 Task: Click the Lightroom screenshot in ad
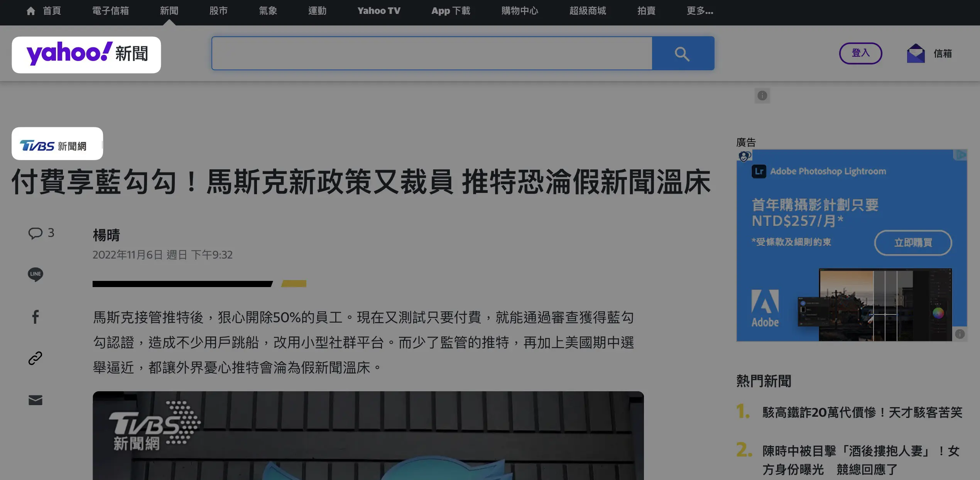point(875,305)
